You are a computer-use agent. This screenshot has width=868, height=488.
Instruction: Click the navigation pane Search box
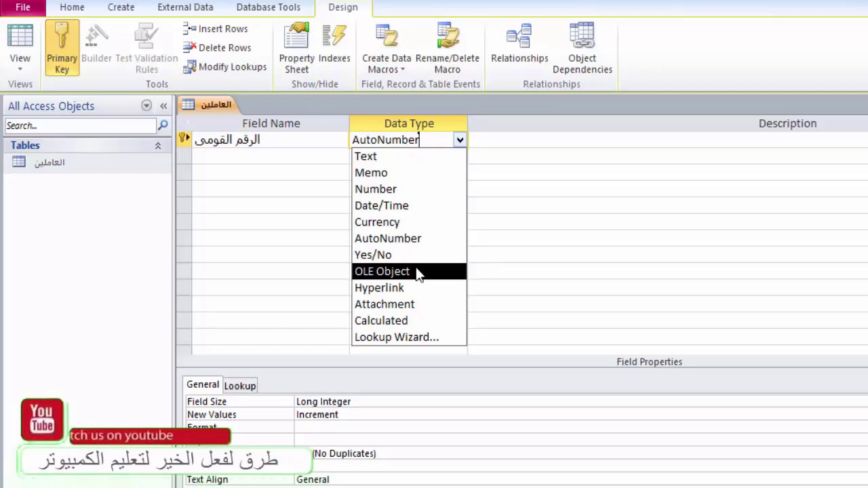click(80, 125)
